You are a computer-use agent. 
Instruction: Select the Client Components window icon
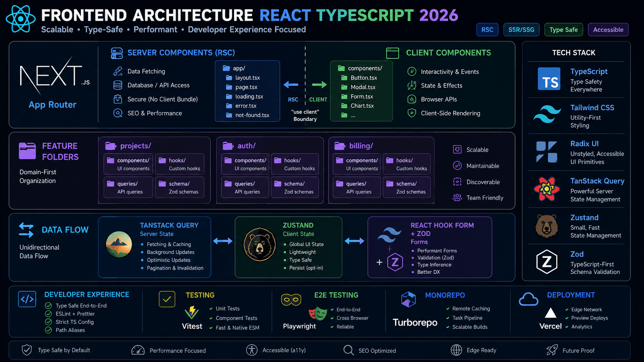(x=392, y=53)
